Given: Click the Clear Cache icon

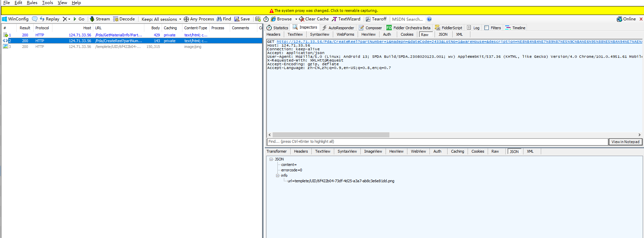Looking at the screenshot, I should tap(302, 19).
